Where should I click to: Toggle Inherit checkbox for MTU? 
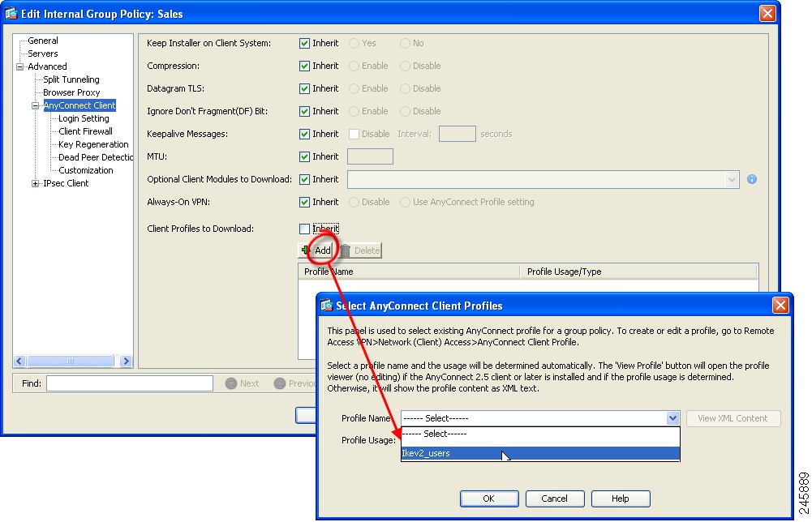click(304, 156)
